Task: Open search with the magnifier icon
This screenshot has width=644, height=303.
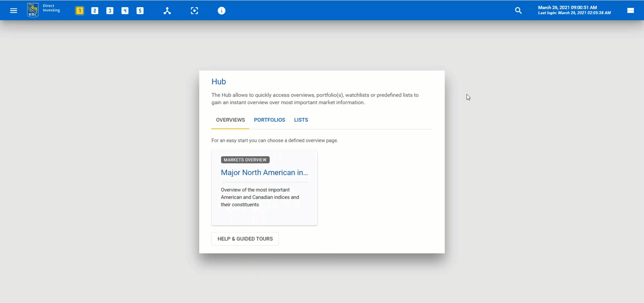Action: [518, 11]
